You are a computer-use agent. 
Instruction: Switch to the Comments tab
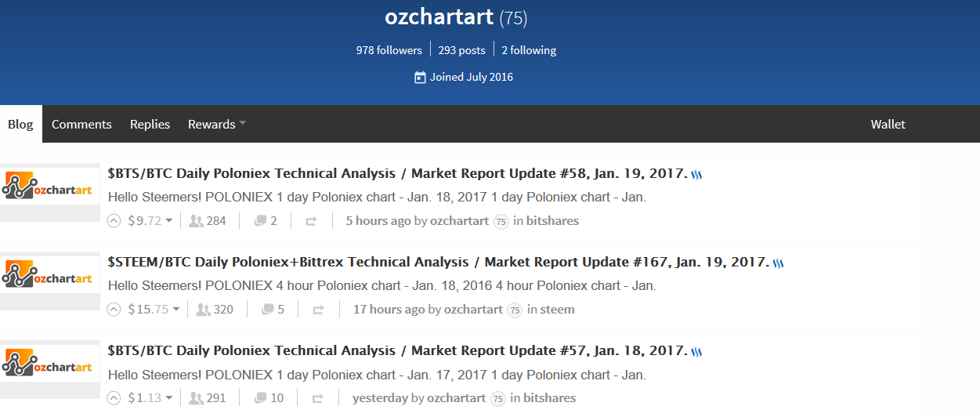click(81, 125)
